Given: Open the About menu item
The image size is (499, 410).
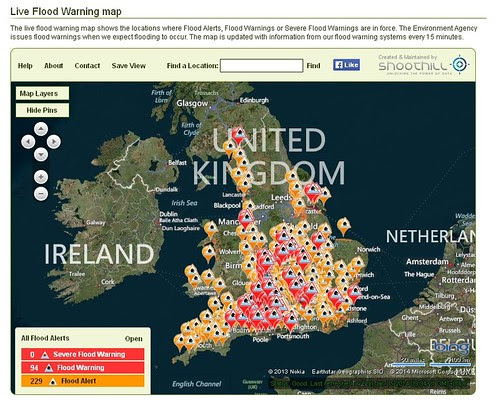Looking at the screenshot, I should tap(53, 66).
